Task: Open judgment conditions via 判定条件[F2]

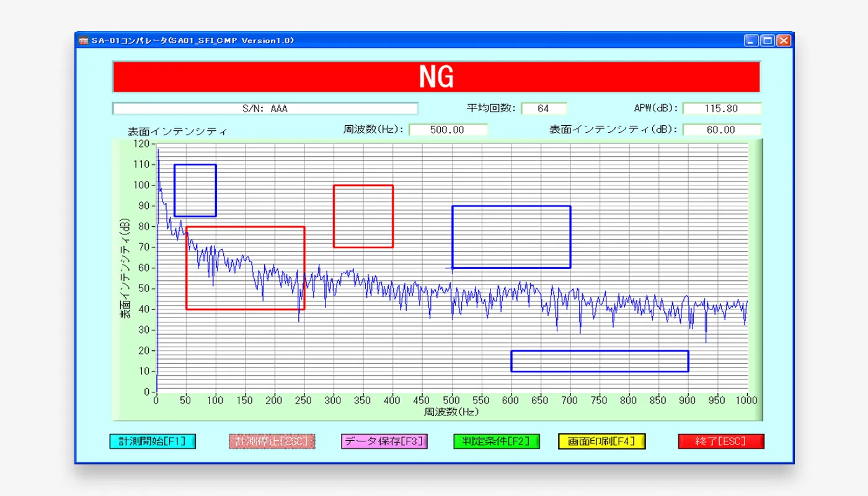Action: coord(496,441)
